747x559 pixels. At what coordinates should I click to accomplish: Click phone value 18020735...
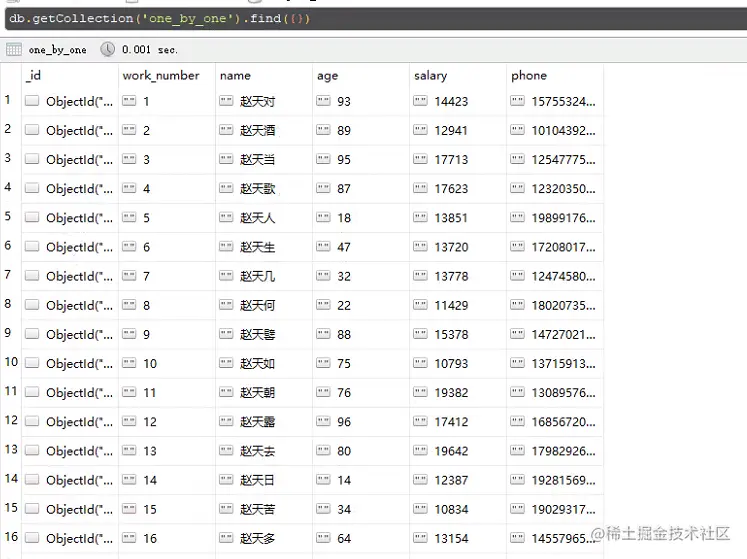[564, 305]
